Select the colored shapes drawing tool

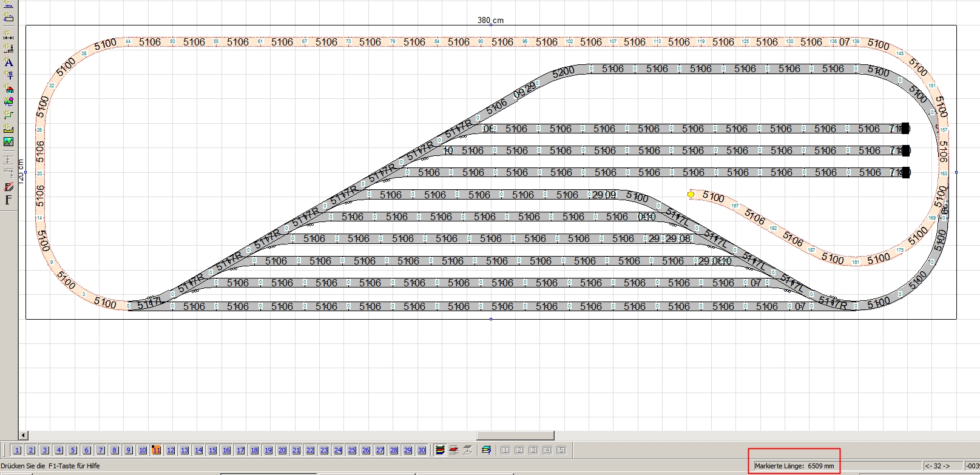(8, 101)
